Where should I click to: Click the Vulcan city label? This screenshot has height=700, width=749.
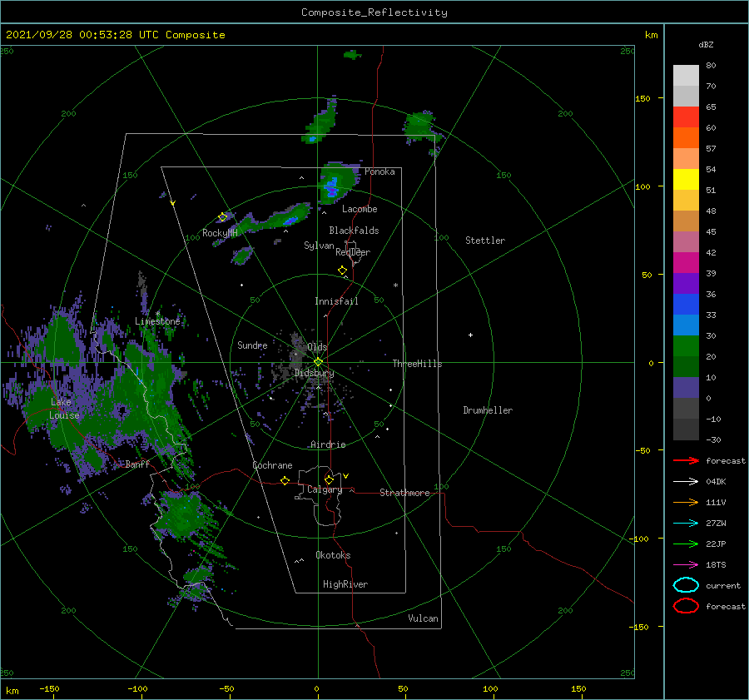[423, 618]
